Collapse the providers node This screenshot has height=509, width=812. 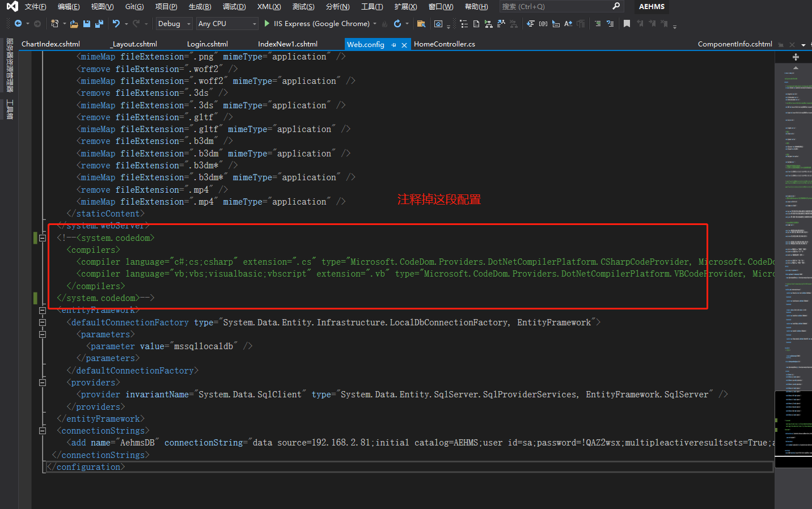(43, 383)
